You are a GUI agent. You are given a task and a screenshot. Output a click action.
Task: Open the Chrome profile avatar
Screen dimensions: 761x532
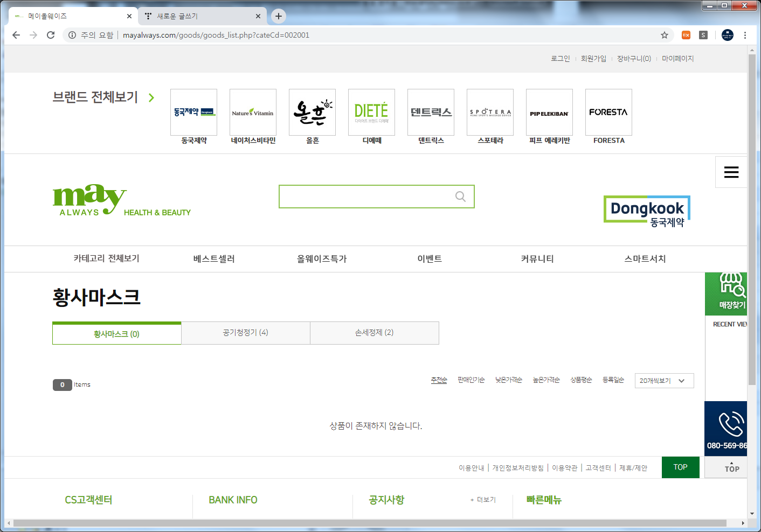tap(728, 35)
